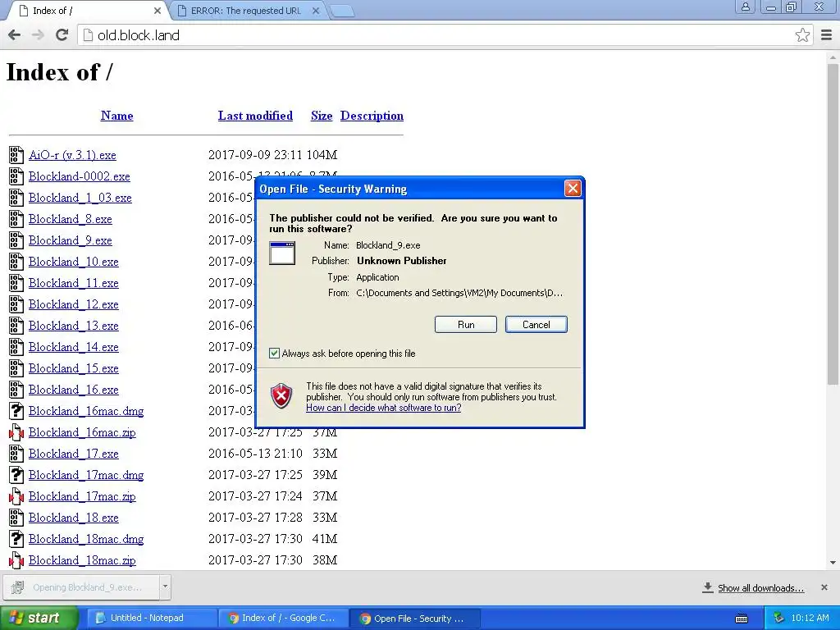Download Blockland_9.exe link

71,240
